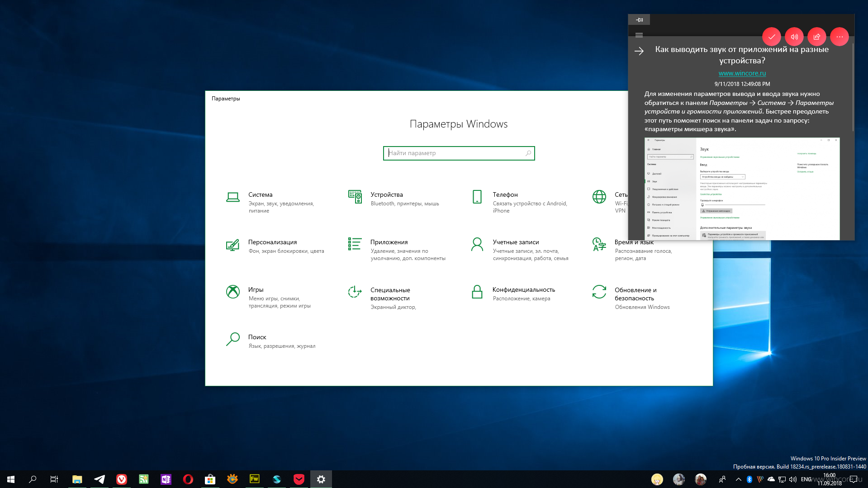Open the People button in taskbar
The height and width of the screenshot is (488, 868).
[x=722, y=479]
